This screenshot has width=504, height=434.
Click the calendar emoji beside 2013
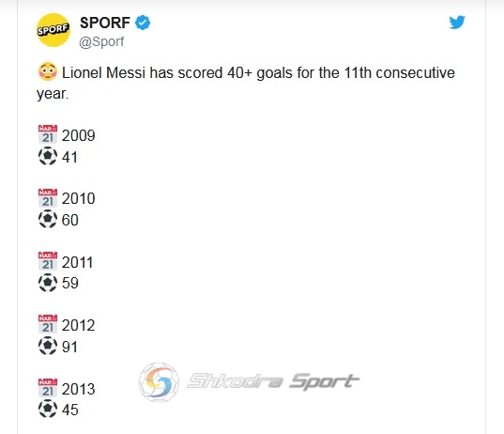point(48,388)
